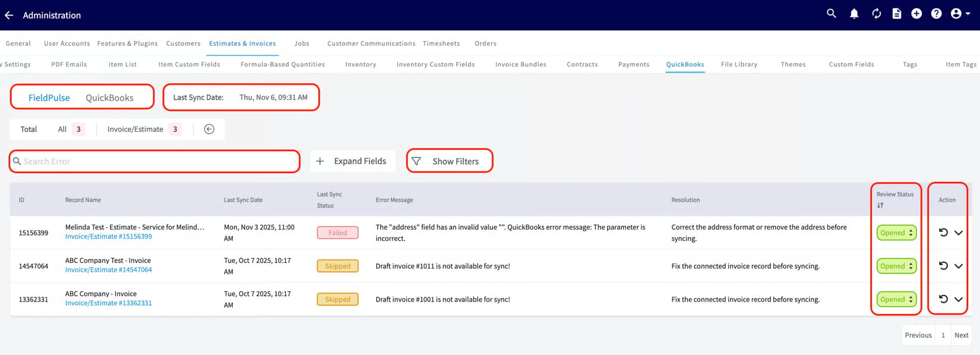Click the plus add-new icon in header
The image size is (980, 355).
click(x=916, y=14)
